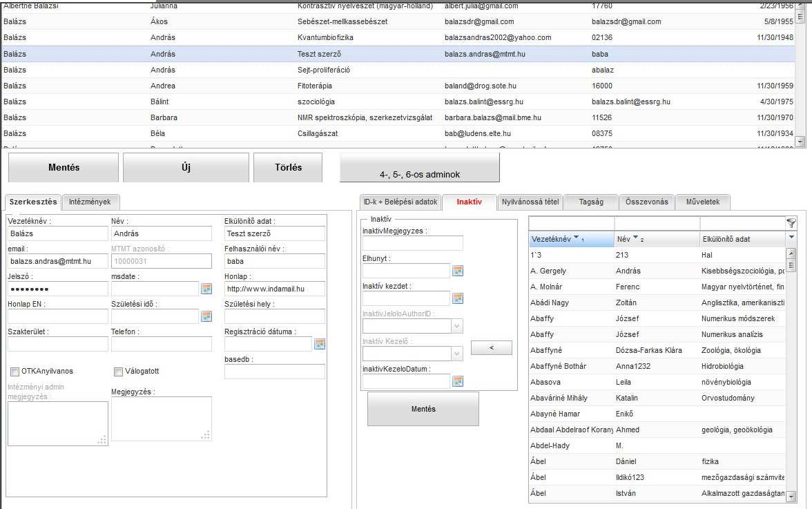Click the funnel filter icon in the right grid

791,223
